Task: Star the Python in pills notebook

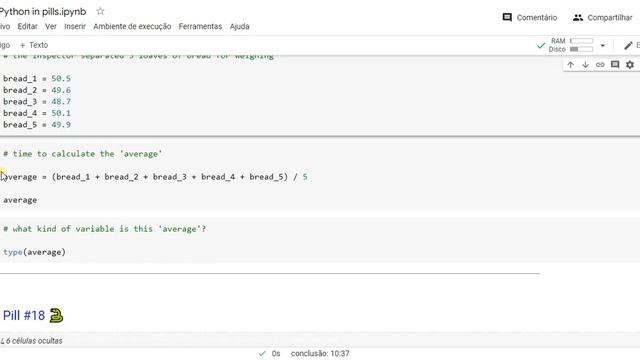Action: (x=100, y=11)
